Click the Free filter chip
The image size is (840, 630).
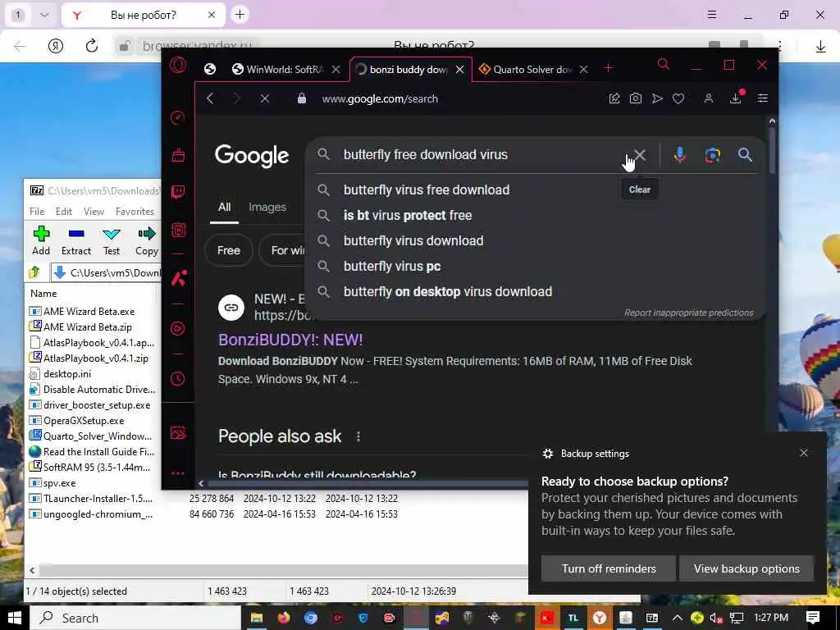click(x=229, y=250)
